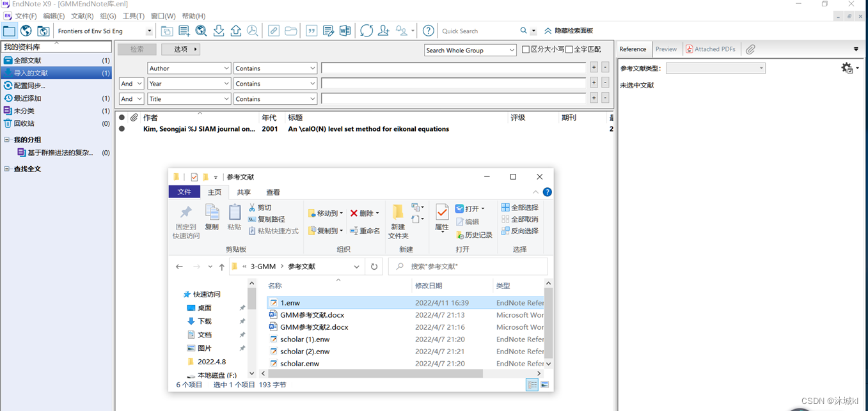Switch to Preview tab

(x=666, y=49)
